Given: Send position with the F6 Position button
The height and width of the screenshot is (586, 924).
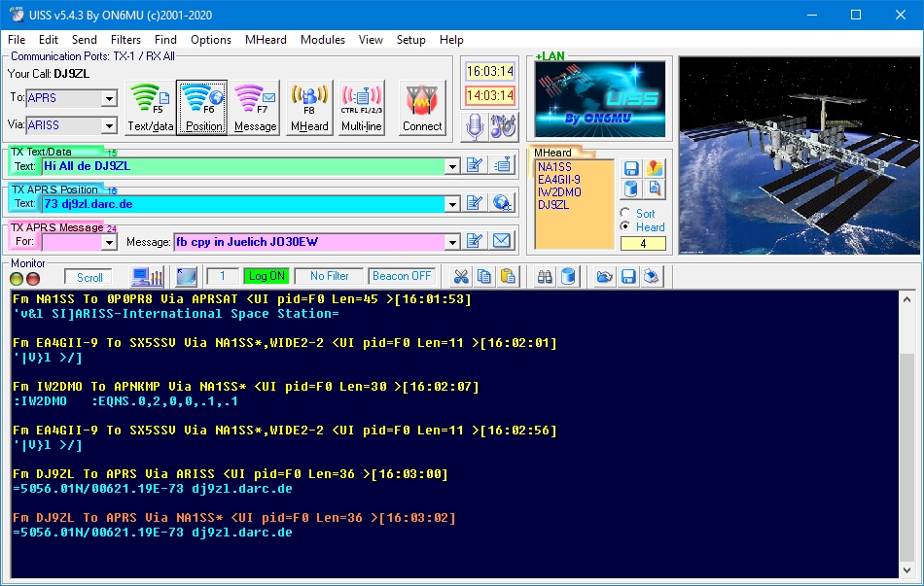Looking at the screenshot, I should 201,108.
